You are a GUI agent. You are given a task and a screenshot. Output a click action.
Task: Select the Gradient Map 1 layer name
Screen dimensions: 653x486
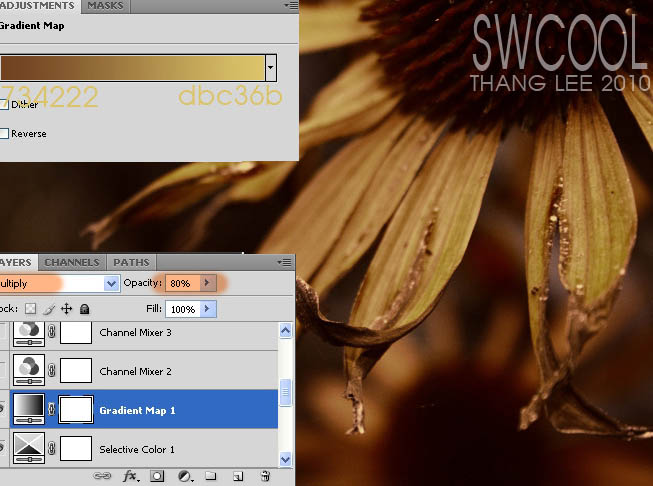point(137,411)
